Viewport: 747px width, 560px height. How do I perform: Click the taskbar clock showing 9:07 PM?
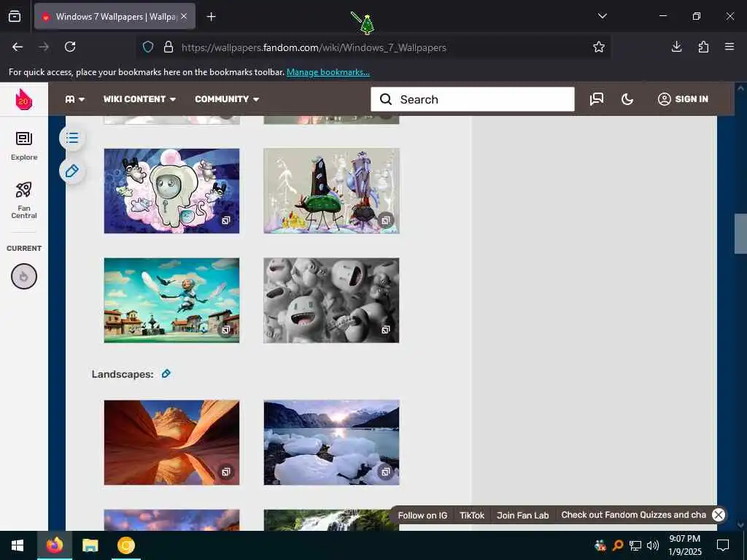tap(684, 545)
